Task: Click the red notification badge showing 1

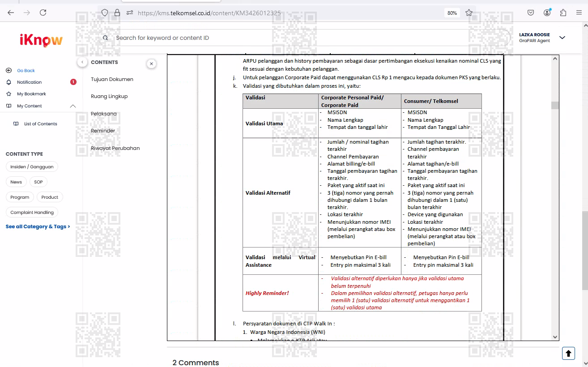Action: [73, 82]
